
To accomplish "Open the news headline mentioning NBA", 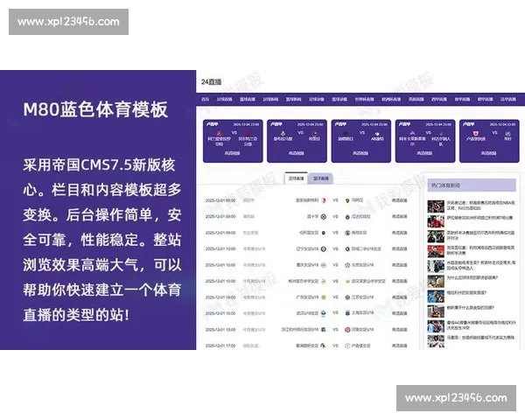I will pos(480,206).
